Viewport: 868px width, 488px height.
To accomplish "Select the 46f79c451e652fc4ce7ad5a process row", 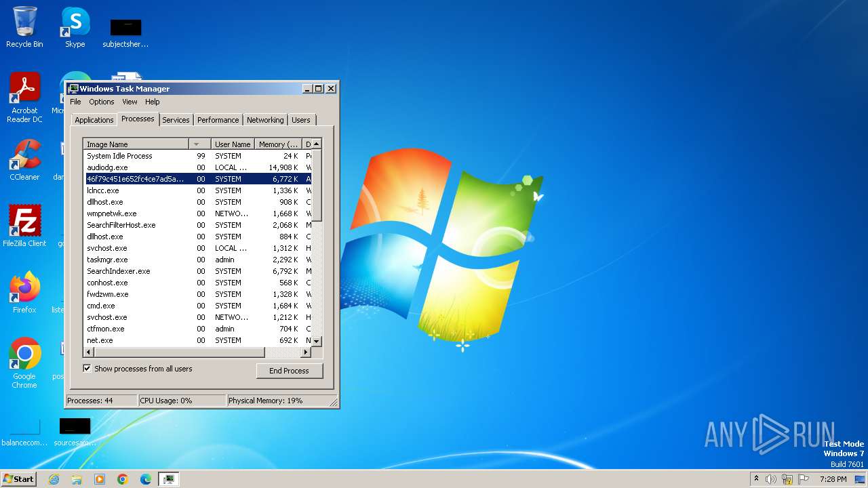I will (x=197, y=179).
